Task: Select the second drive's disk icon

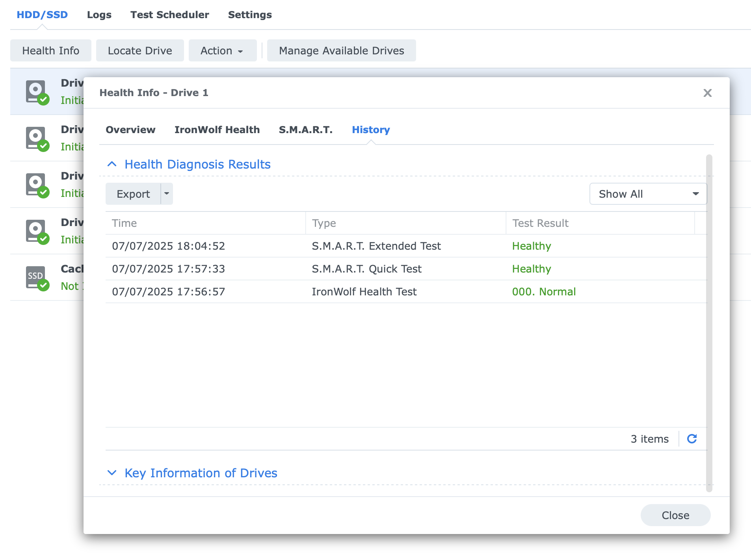Action: pos(37,139)
